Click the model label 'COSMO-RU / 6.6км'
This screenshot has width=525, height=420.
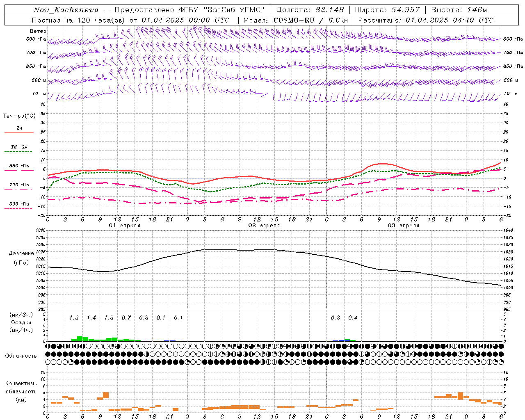pyautogui.click(x=311, y=20)
